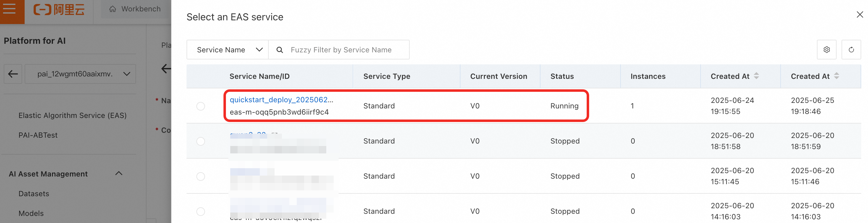The height and width of the screenshot is (223, 868).
Task: Open the pai_12wgmt60aaixmv workspace dropdown
Action: (81, 74)
